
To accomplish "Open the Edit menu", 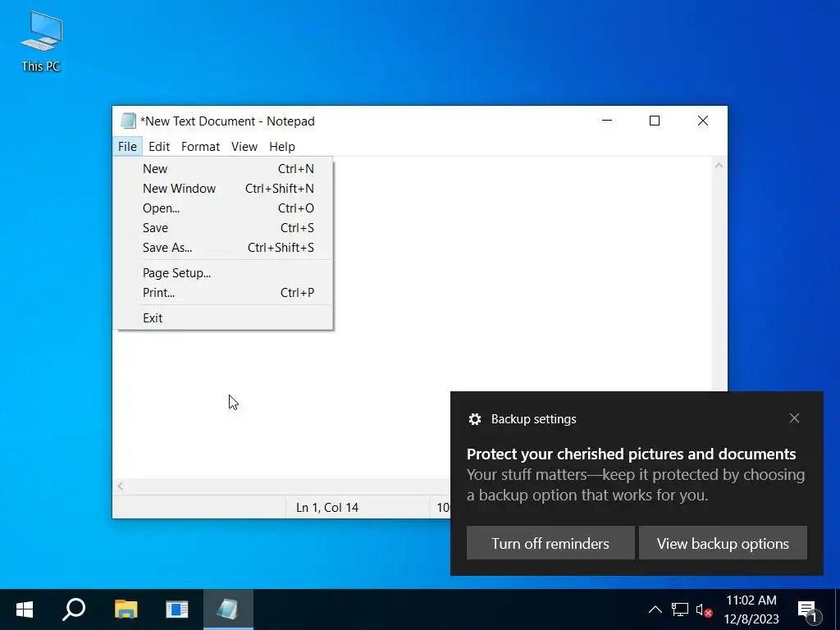I will (159, 146).
